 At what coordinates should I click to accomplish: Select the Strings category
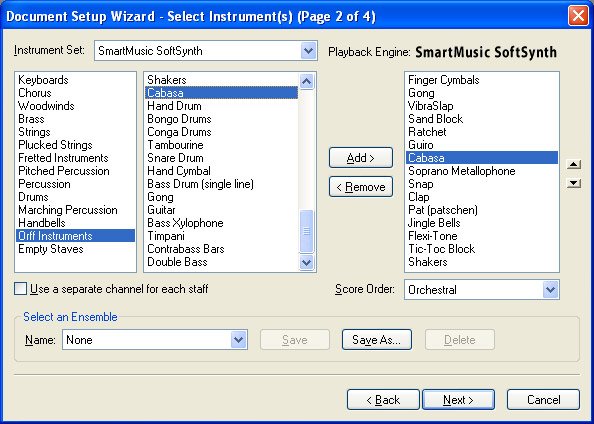pyautogui.click(x=75, y=132)
